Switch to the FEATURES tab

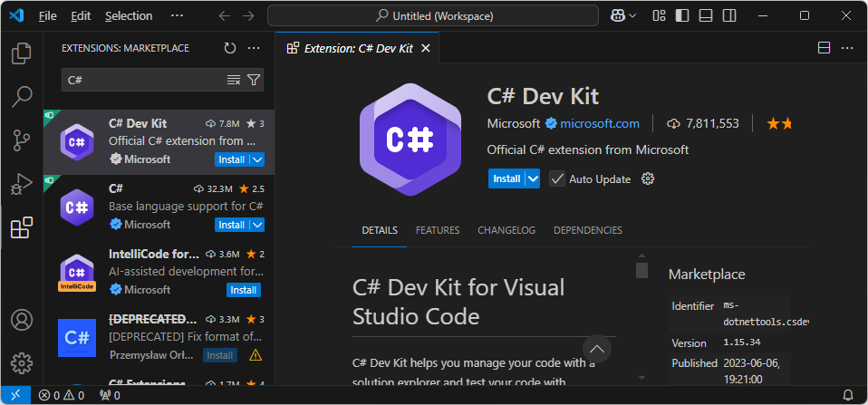(438, 230)
